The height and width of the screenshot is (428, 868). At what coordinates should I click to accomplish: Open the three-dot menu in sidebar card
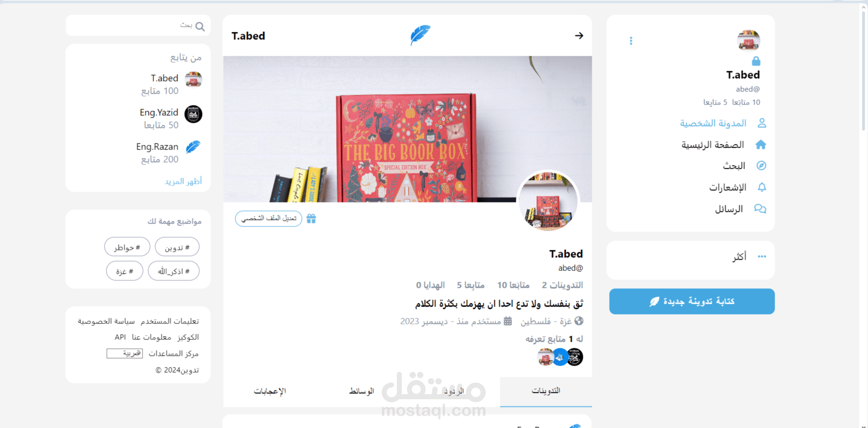click(x=631, y=41)
